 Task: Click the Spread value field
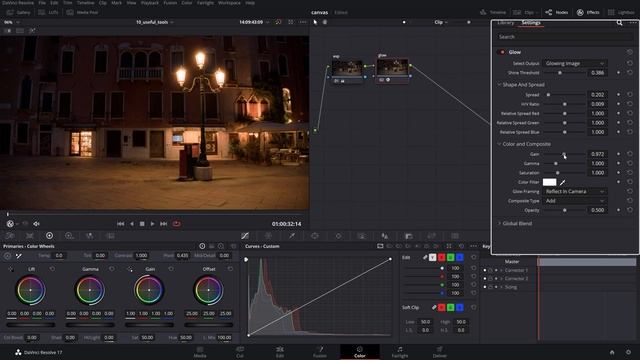(x=598, y=95)
